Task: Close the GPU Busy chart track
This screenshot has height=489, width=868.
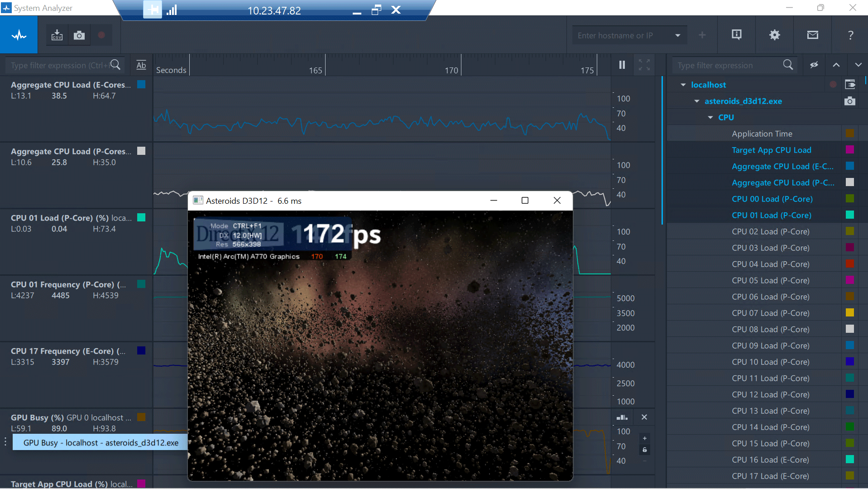Action: (x=644, y=417)
